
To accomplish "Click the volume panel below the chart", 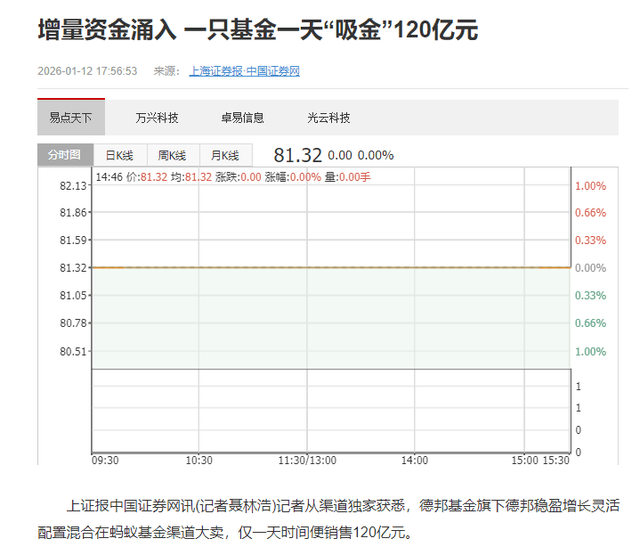I will (330, 408).
